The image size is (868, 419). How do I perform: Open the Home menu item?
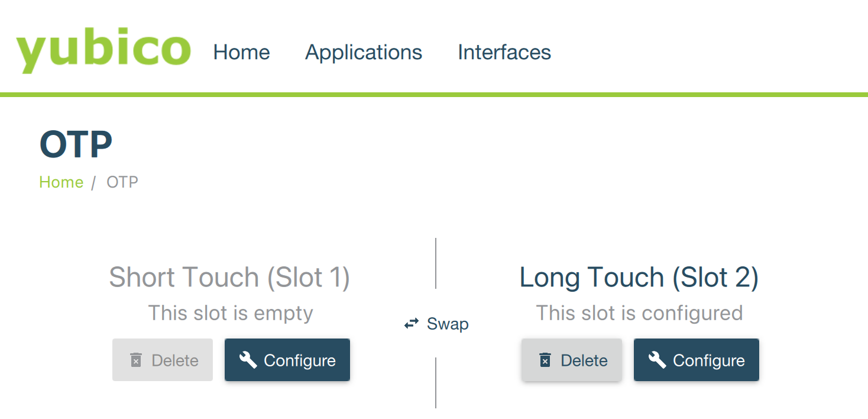241,52
